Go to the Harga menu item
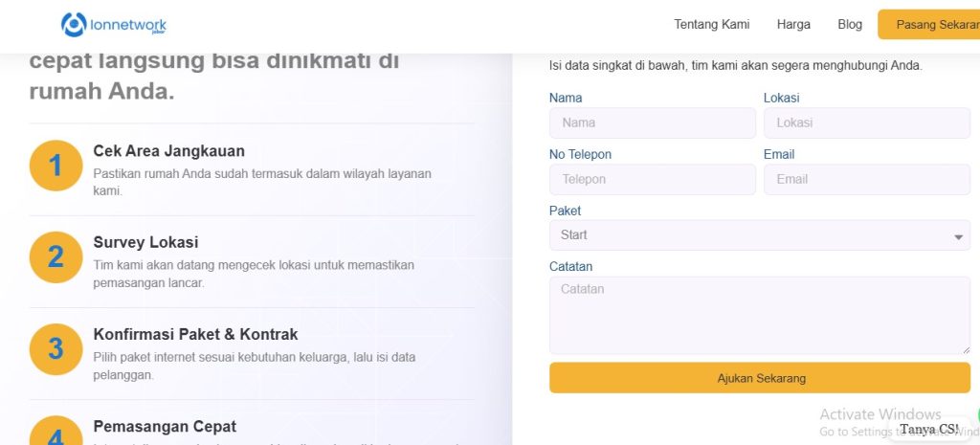980x445 pixels. (793, 25)
